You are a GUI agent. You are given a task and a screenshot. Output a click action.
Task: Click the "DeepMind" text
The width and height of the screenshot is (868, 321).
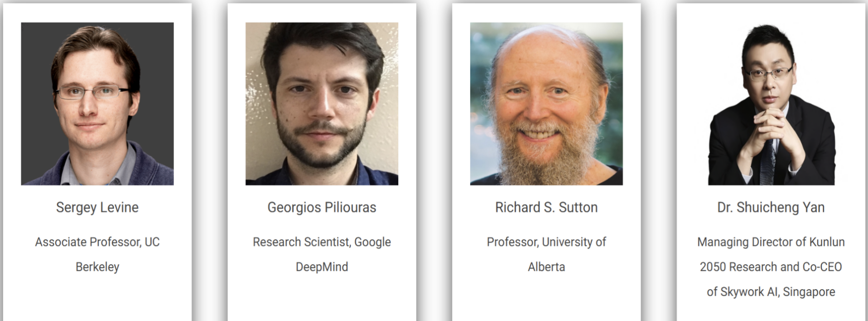[x=322, y=267]
